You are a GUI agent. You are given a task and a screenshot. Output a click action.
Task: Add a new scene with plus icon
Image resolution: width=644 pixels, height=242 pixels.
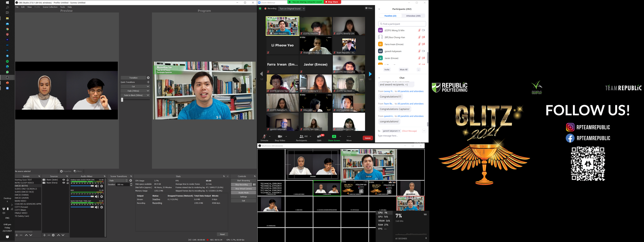(x=17, y=235)
